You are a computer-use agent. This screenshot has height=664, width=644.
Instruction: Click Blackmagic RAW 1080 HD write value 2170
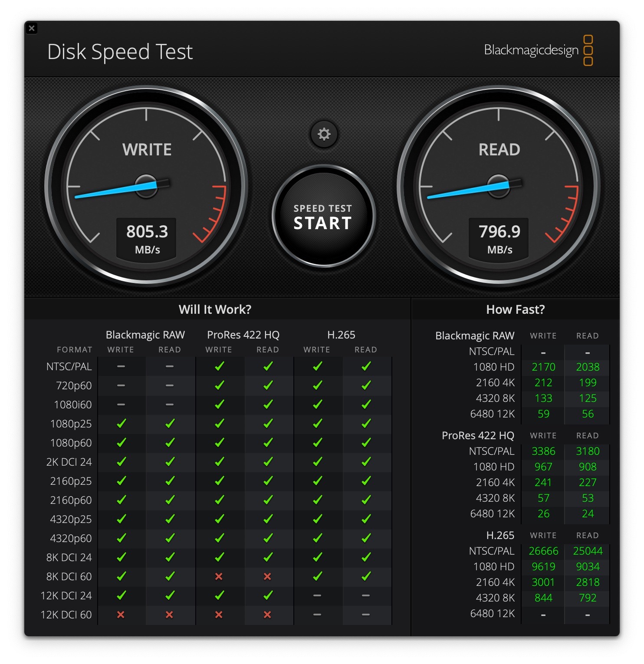click(543, 367)
